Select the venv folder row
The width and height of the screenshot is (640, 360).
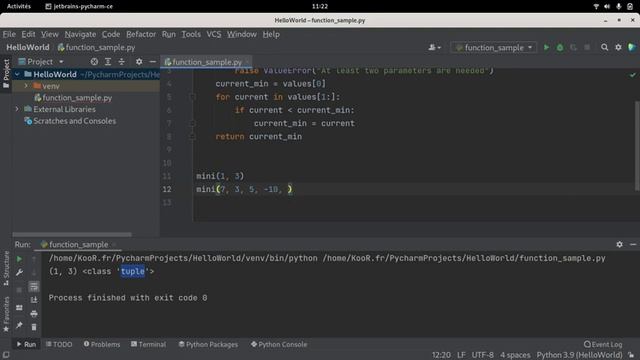pyautogui.click(x=86, y=86)
